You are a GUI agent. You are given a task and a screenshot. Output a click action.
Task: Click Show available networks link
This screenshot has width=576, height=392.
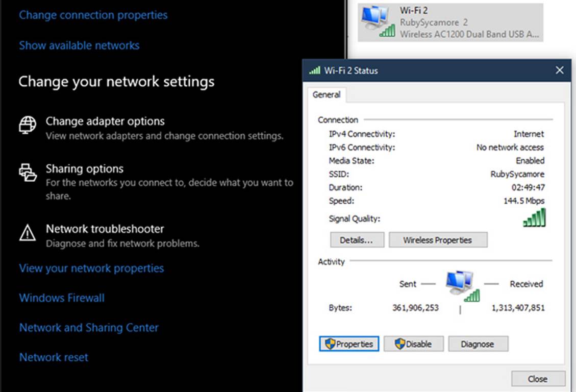click(79, 45)
